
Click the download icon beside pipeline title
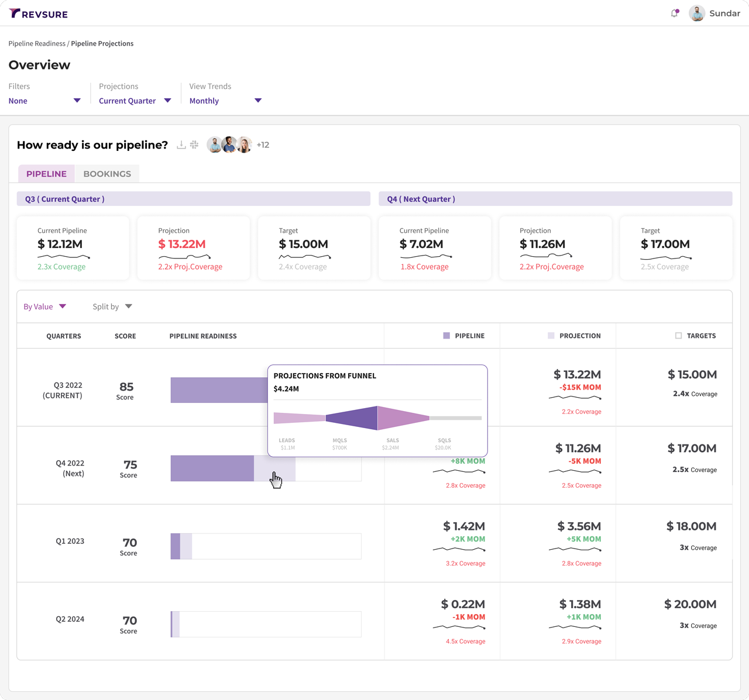pos(181,144)
